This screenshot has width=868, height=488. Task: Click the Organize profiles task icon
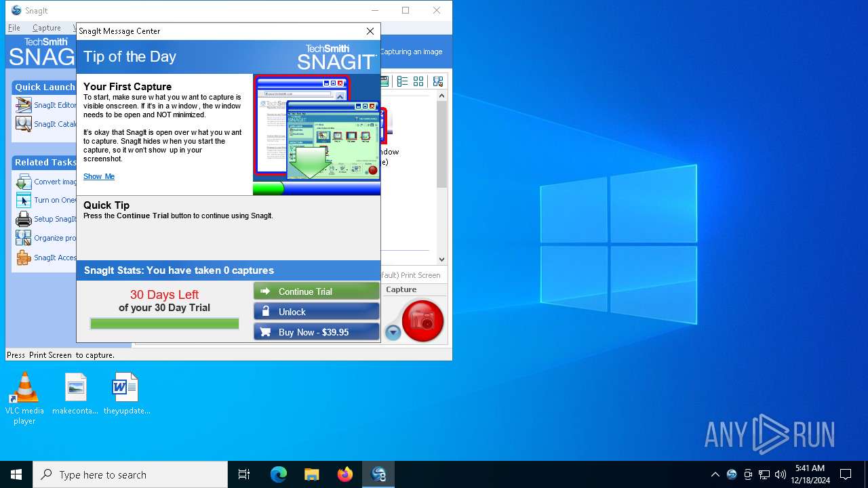[x=24, y=238]
